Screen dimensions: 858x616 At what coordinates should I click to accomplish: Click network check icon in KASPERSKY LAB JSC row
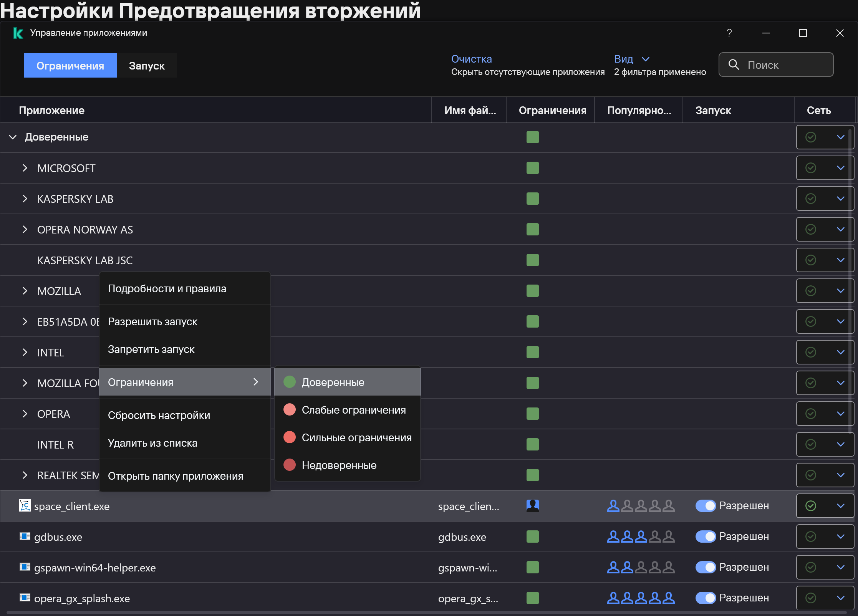pos(811,260)
